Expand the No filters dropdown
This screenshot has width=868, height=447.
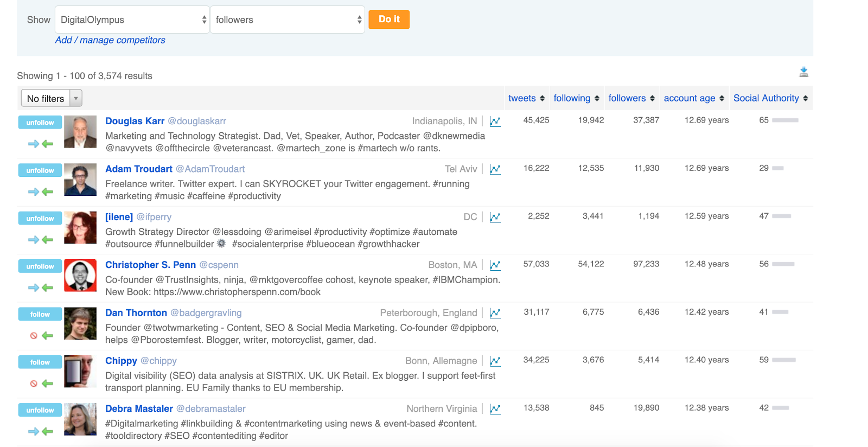(52, 98)
